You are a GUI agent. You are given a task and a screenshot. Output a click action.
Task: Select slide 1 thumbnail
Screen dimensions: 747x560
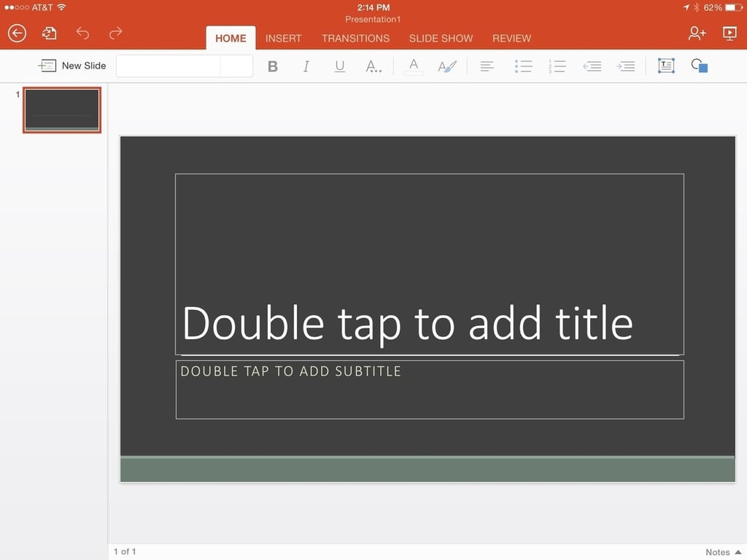(x=62, y=110)
